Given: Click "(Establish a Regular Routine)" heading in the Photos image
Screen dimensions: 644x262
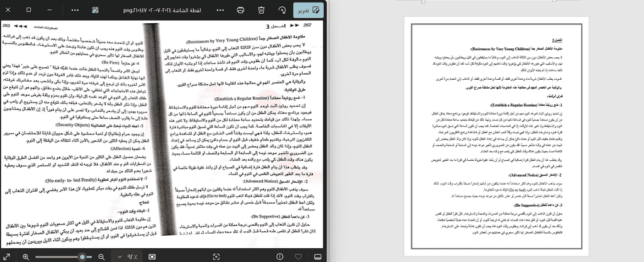Looking at the screenshot, I should [241, 99].
